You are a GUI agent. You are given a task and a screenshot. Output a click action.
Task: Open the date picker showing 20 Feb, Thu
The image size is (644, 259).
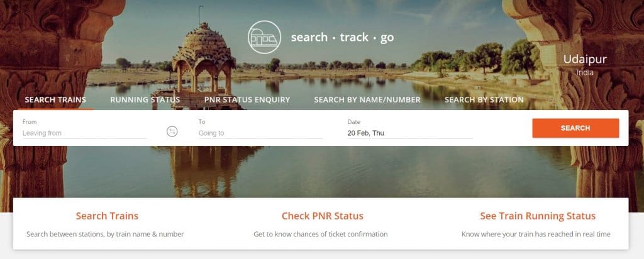point(410,133)
